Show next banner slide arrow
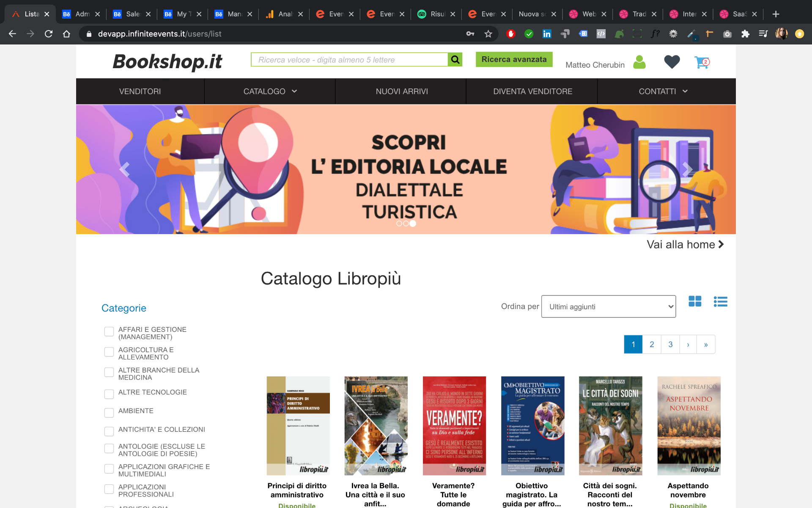 (x=687, y=169)
